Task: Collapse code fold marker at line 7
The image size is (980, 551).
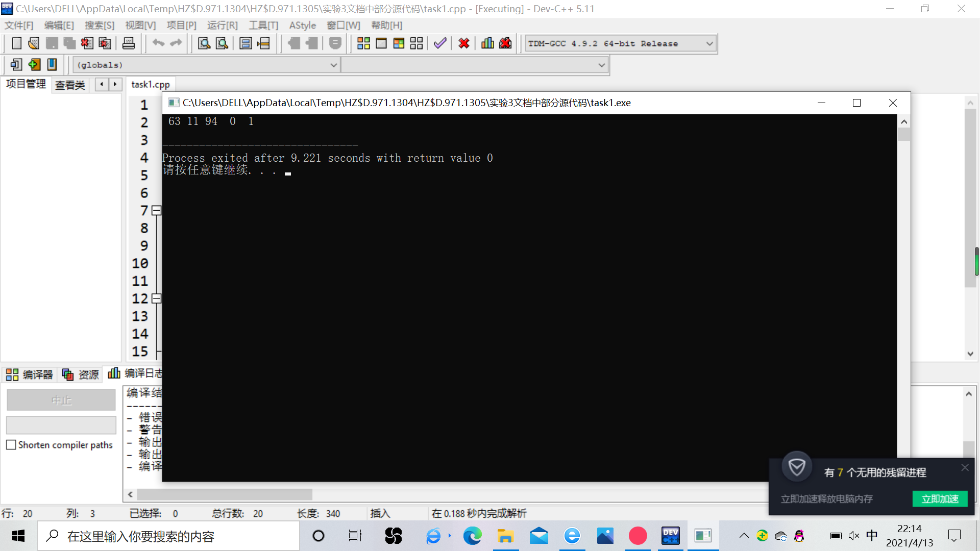Action: pos(157,211)
